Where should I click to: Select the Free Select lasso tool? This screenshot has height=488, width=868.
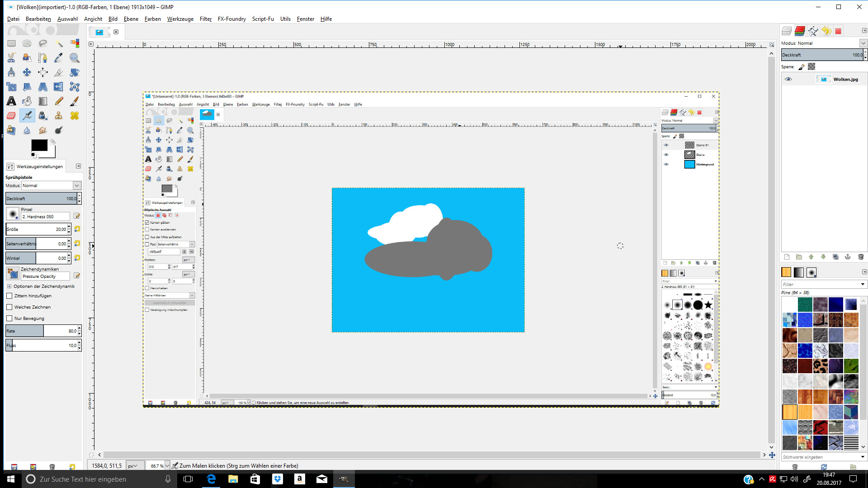point(43,43)
